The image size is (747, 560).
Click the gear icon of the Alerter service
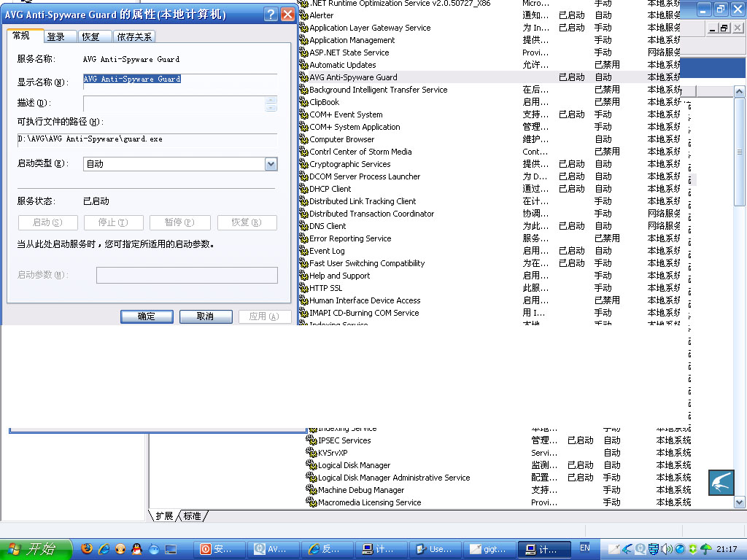click(x=303, y=16)
